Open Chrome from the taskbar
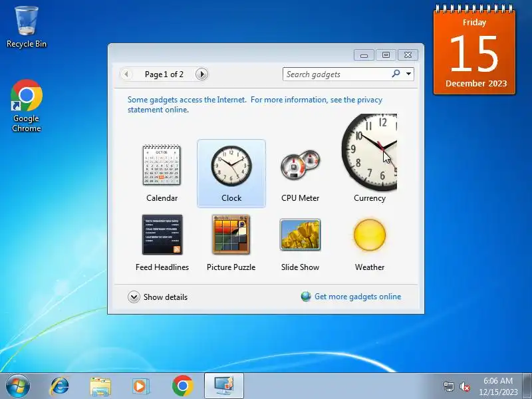Screen dimensions: 532x399 (x=182, y=386)
